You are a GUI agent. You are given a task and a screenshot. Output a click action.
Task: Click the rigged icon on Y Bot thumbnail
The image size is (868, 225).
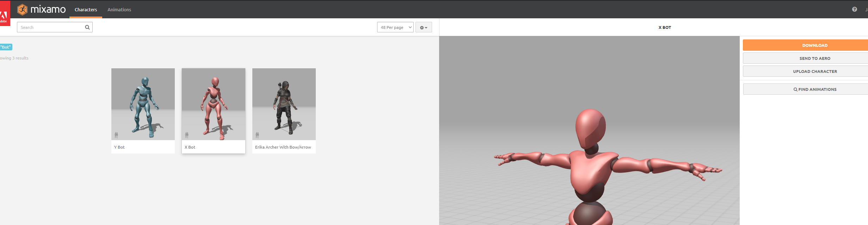tap(116, 135)
